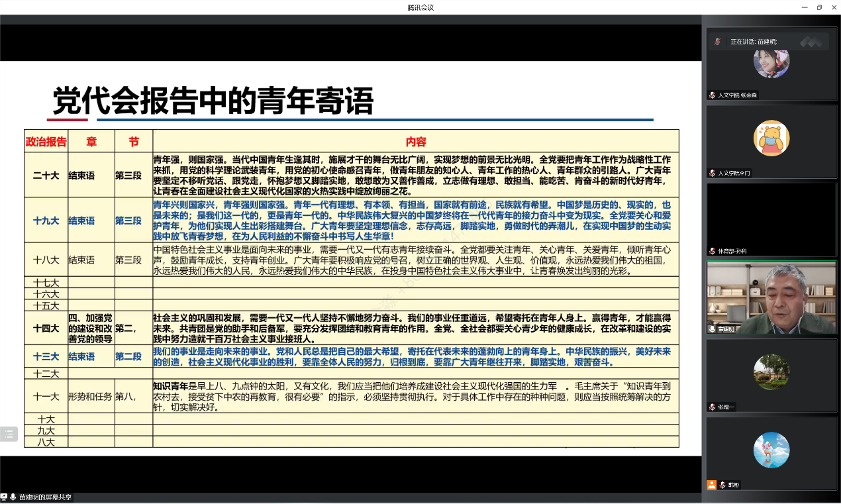
Task: Click the 正在讲话 speaker name text
Action: 754,42
